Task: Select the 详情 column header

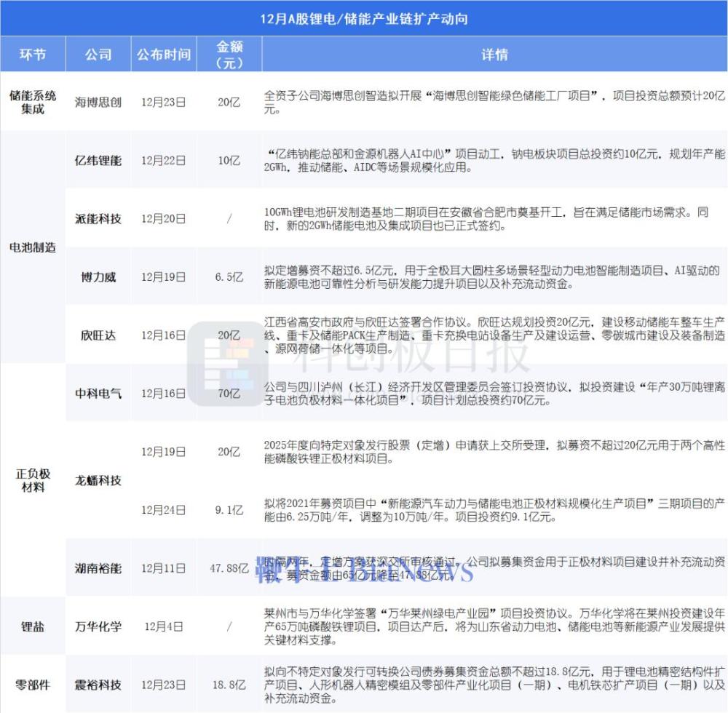Action: point(496,54)
